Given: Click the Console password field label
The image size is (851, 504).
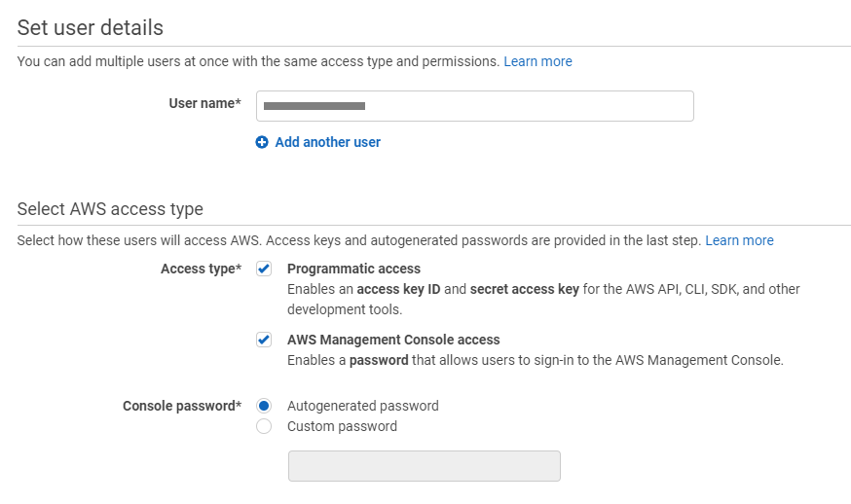Looking at the screenshot, I should click(x=181, y=406).
